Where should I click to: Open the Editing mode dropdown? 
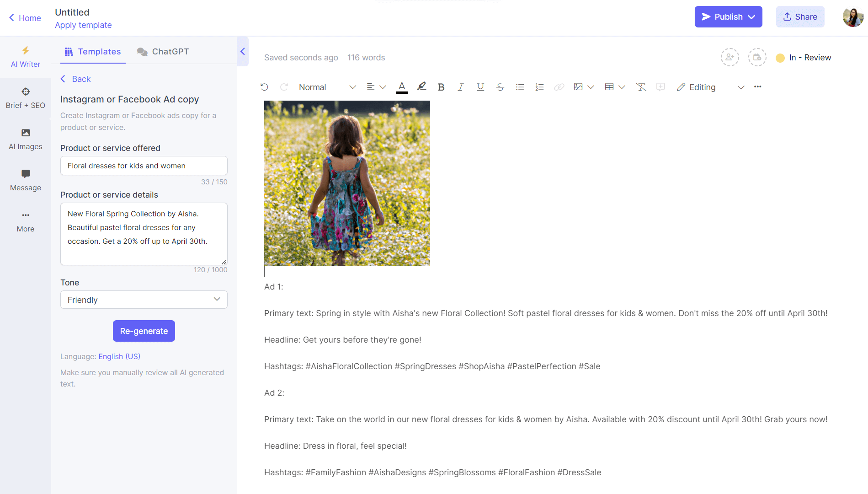pos(710,87)
